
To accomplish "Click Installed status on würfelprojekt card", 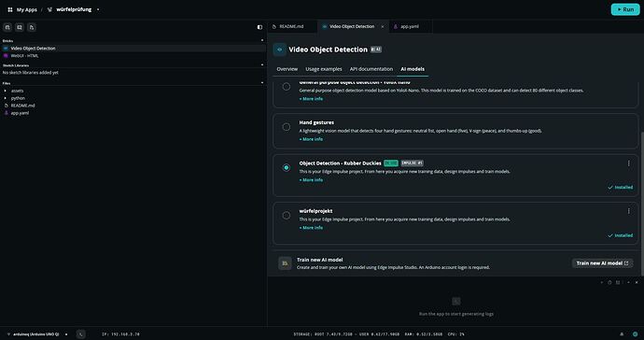I will [620, 235].
